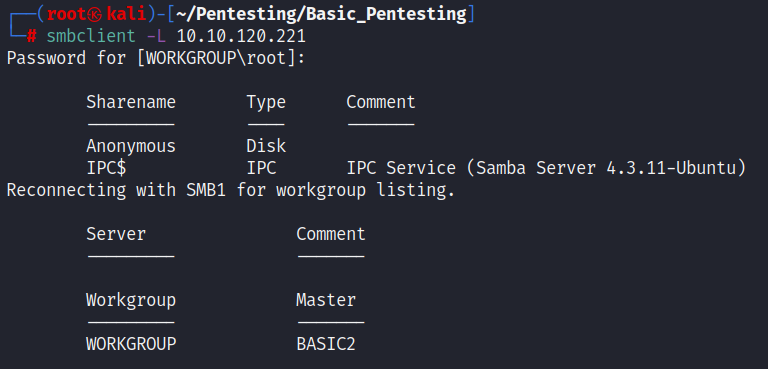Image resolution: width=768 pixels, height=369 pixels.
Task: Click the red hash prompt symbol
Action: [31, 36]
